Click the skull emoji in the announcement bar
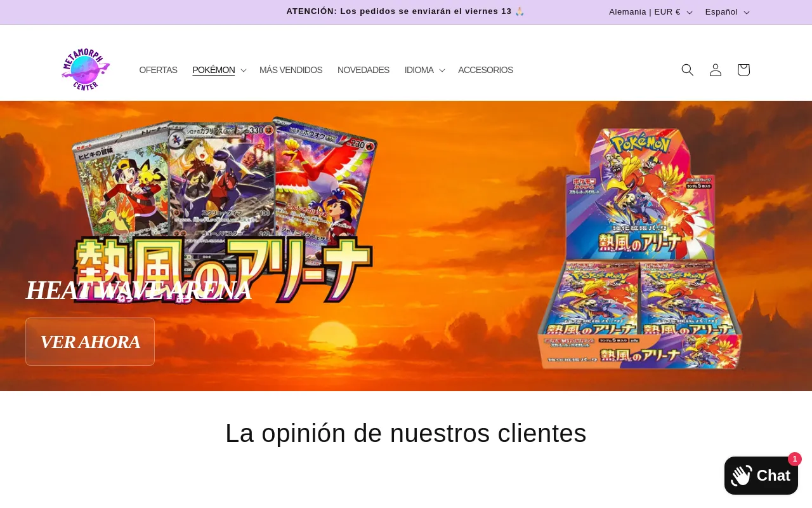The width and height of the screenshot is (812, 508). (x=519, y=11)
